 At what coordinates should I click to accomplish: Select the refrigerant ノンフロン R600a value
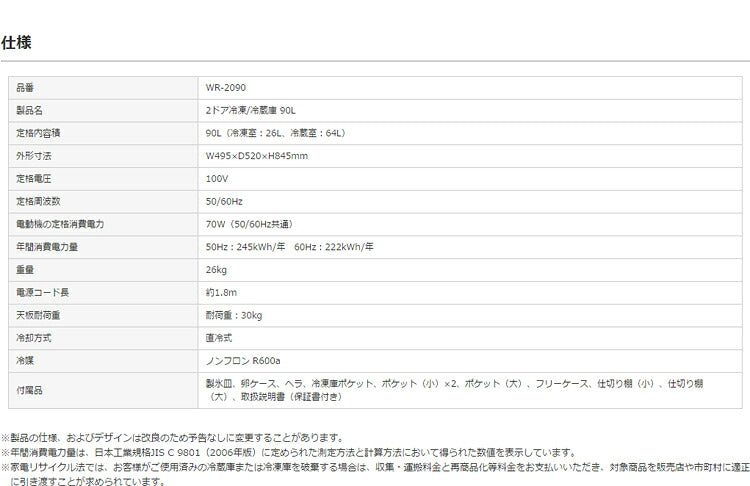pos(240,361)
